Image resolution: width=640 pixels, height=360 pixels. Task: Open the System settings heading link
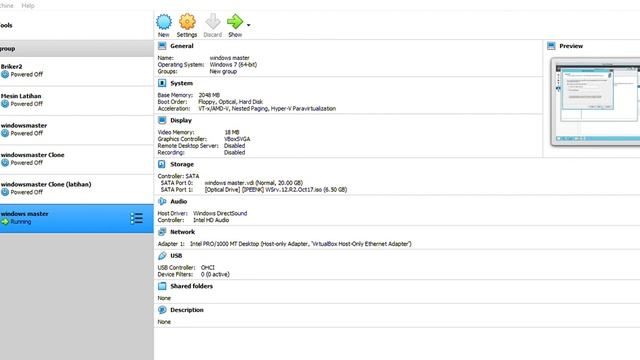tap(181, 83)
